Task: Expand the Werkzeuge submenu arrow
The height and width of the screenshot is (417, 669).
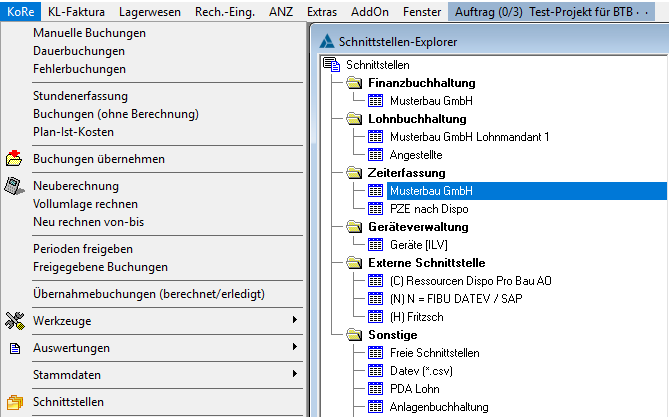Action: [294, 320]
